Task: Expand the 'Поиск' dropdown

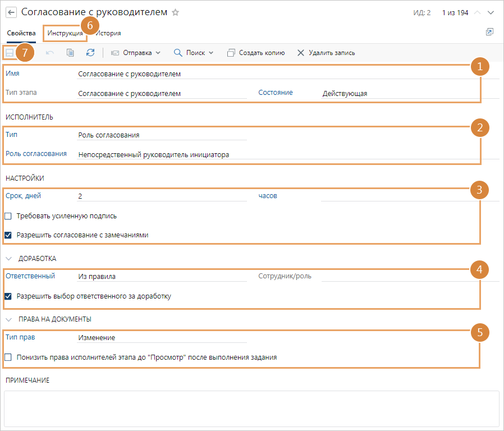Action: [x=194, y=53]
